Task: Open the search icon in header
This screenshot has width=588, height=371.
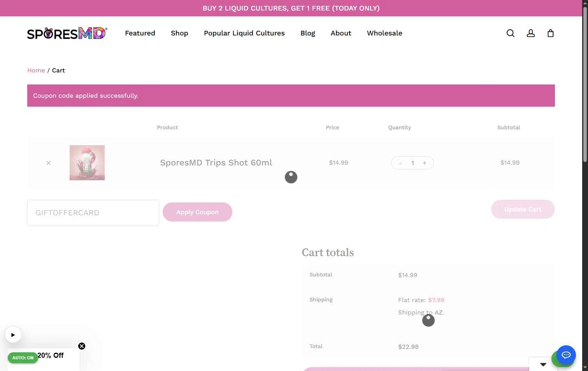Action: (511, 33)
